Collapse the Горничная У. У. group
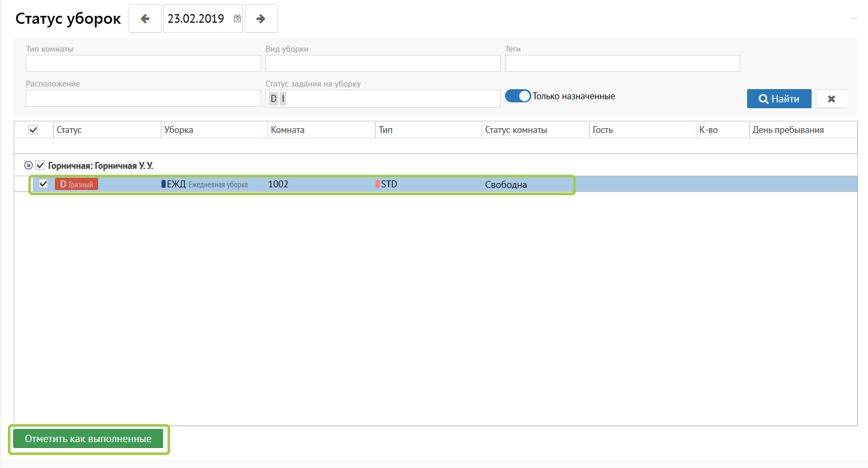 tap(28, 165)
